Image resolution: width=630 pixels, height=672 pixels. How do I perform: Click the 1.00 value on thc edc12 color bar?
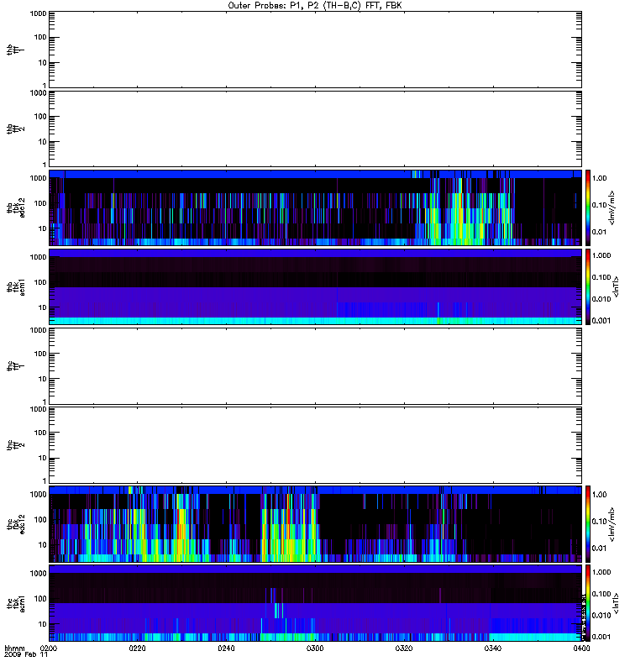(599, 495)
